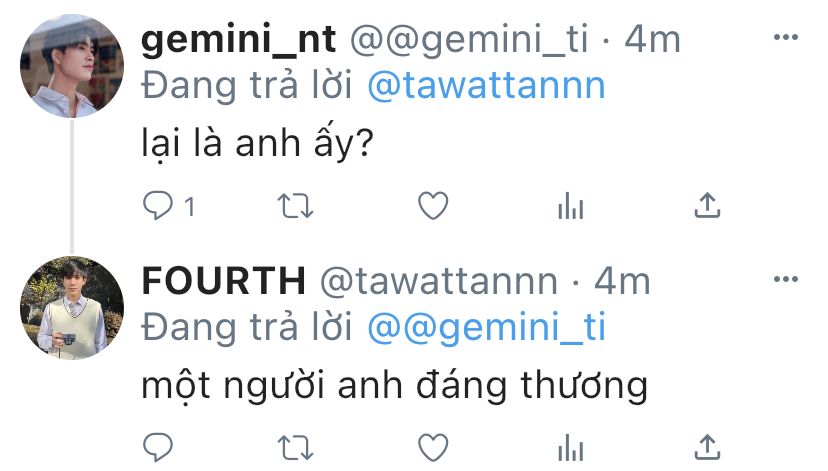Open more options menu on gemini_nt's tweet
Screen dimensions: 828x471
tap(786, 37)
